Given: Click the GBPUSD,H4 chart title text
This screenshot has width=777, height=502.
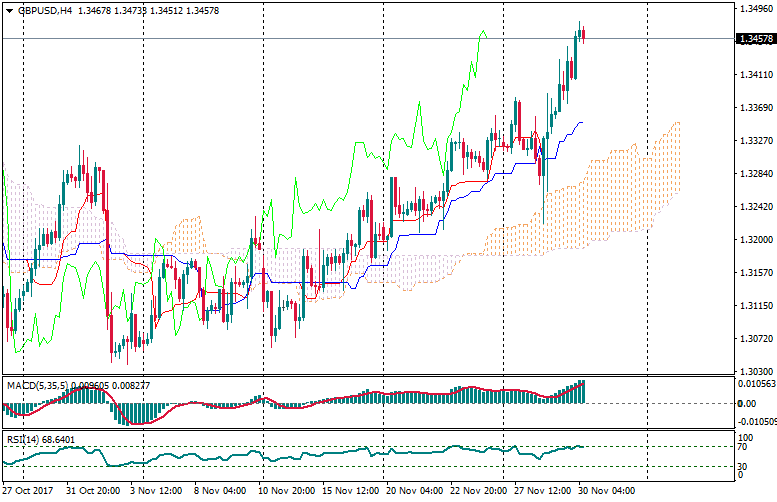Looking at the screenshot, I should click(45, 11).
